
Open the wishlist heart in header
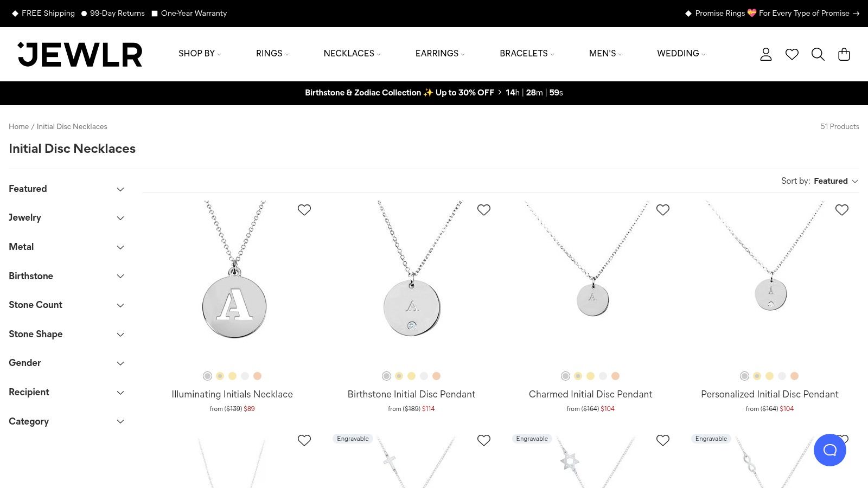[x=792, y=54]
